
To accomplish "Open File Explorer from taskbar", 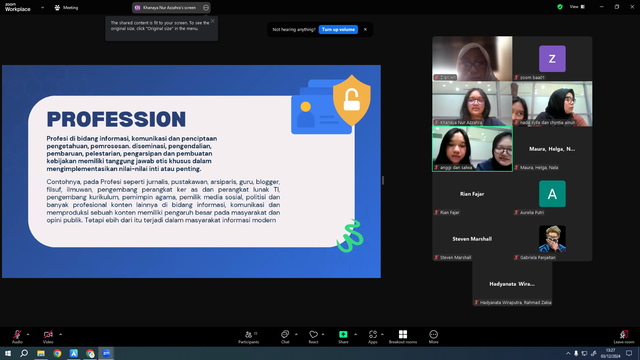I will 41,353.
